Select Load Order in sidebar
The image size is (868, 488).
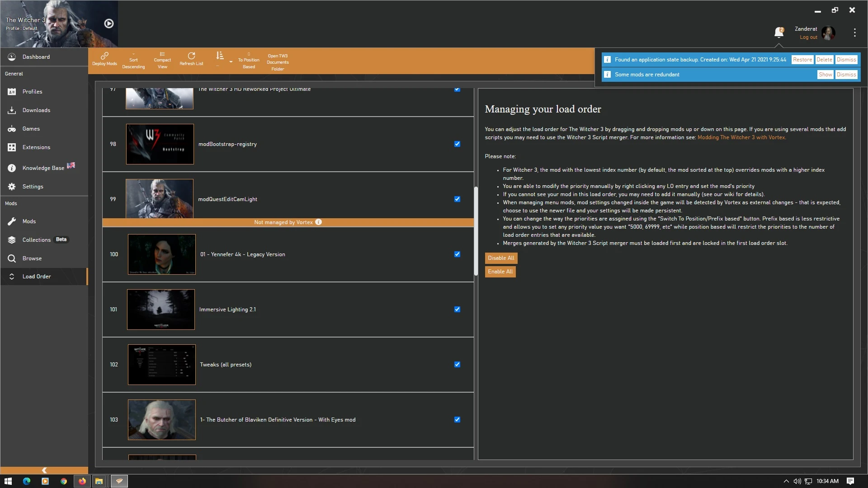click(44, 277)
